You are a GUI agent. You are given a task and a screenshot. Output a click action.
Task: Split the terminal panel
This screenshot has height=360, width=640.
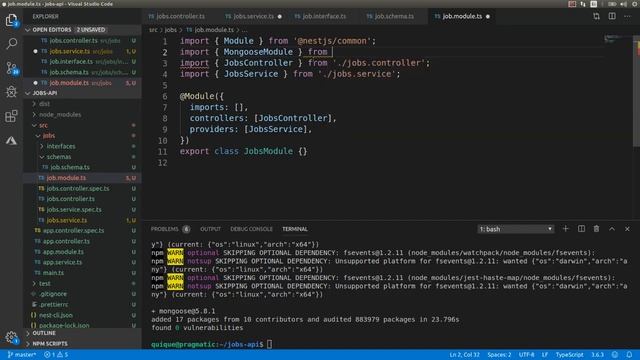(x=581, y=229)
